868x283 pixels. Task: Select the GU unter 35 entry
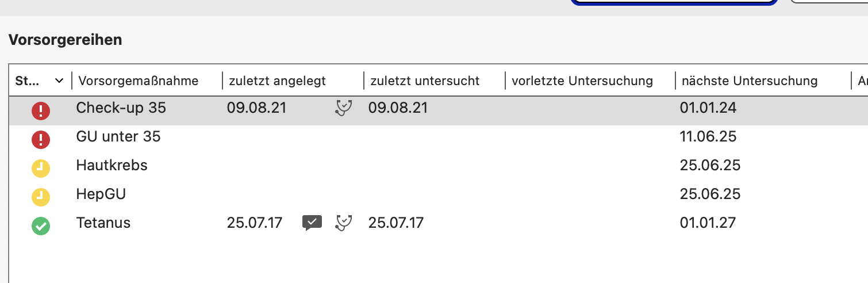(x=118, y=137)
